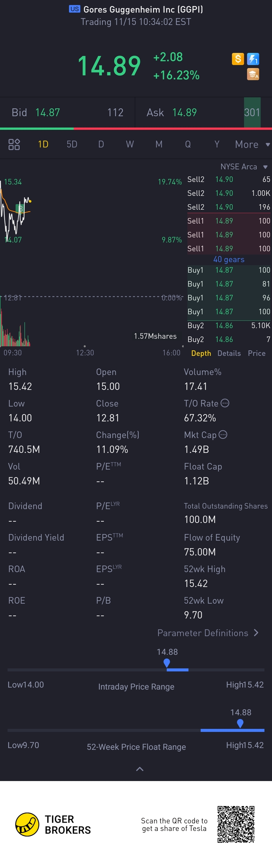Image resolution: width=272 pixels, height=868 pixels.
Task: Tap the 19.74% chart axis label
Action: click(x=170, y=182)
